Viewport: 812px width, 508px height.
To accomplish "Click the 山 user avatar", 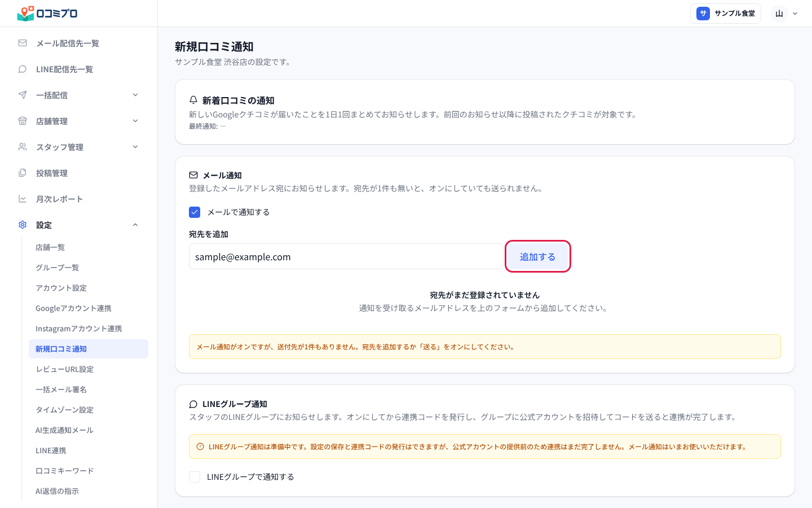I will pyautogui.click(x=779, y=14).
